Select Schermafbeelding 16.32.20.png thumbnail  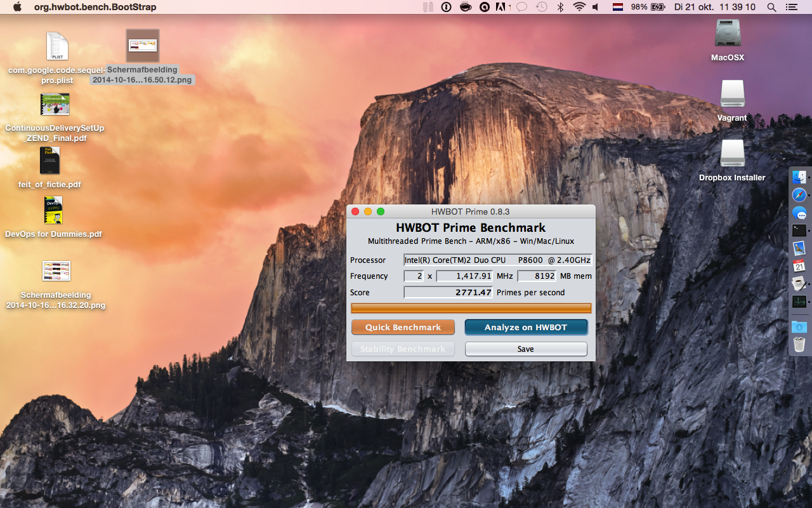[56, 271]
